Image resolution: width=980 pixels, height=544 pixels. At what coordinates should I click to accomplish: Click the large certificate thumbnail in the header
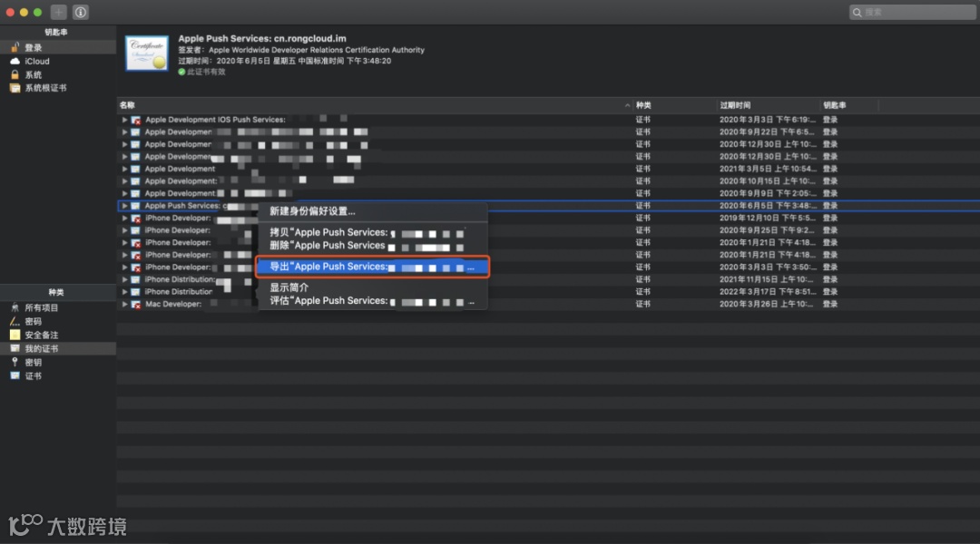[147, 53]
